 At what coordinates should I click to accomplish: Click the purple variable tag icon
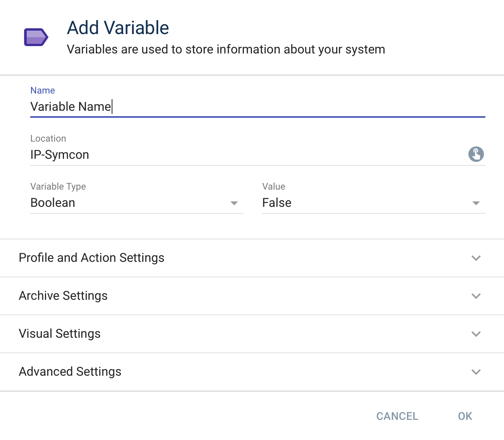click(x=36, y=37)
